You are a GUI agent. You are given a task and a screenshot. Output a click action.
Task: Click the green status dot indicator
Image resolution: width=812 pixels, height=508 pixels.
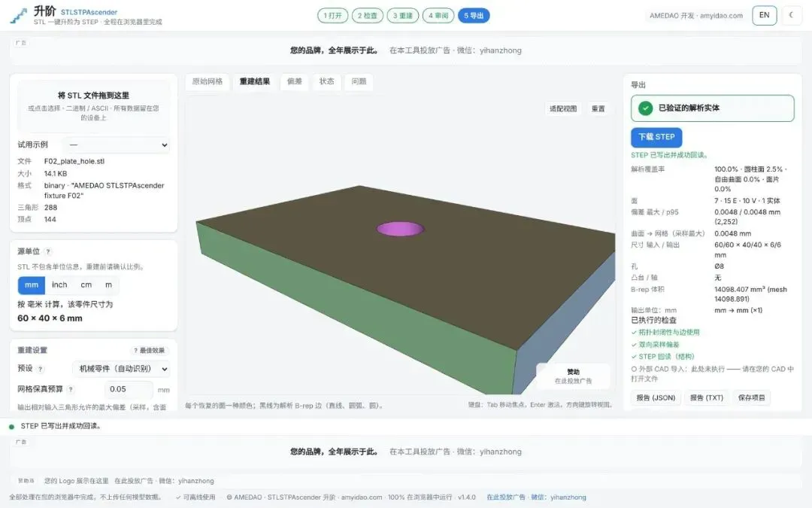(11, 427)
